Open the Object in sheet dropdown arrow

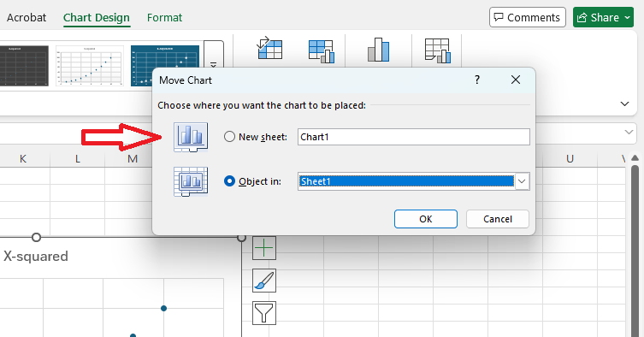(522, 181)
